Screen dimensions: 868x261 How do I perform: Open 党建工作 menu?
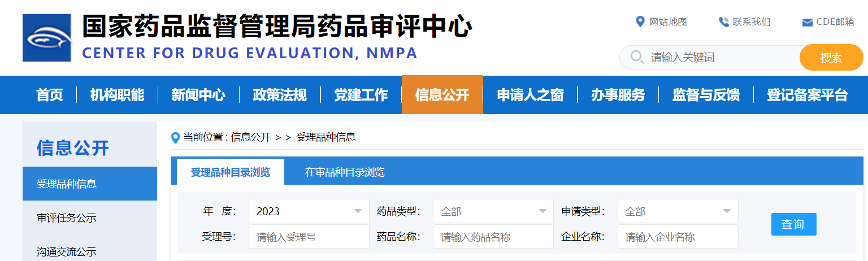[x=361, y=95]
